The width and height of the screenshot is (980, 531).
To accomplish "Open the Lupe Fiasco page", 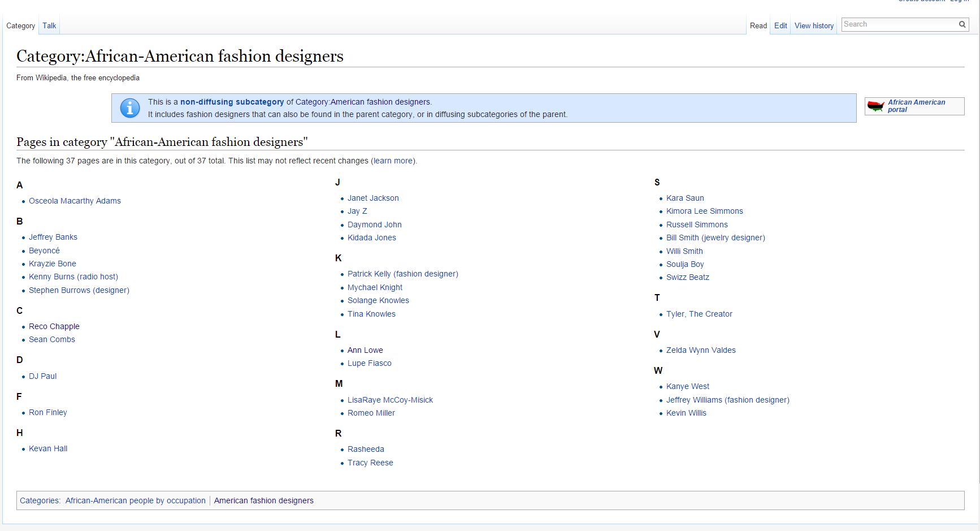I will coord(370,363).
